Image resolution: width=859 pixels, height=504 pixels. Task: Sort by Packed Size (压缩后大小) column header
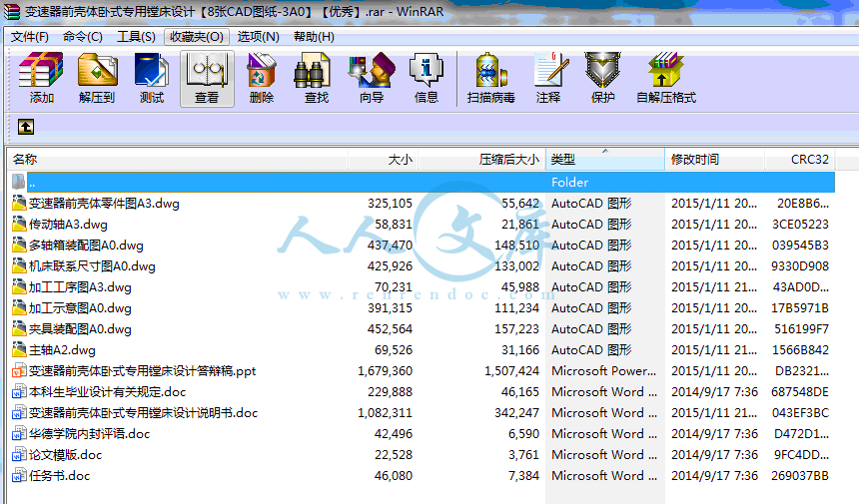click(x=481, y=160)
